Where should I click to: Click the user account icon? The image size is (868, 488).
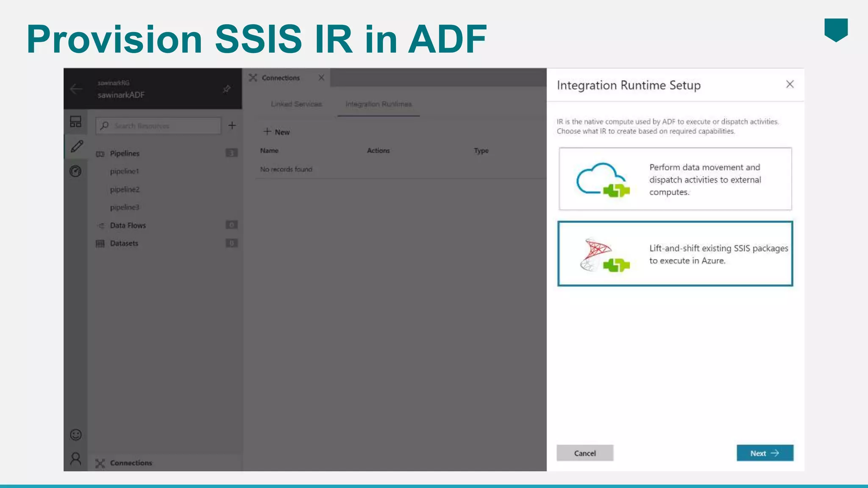(x=75, y=459)
